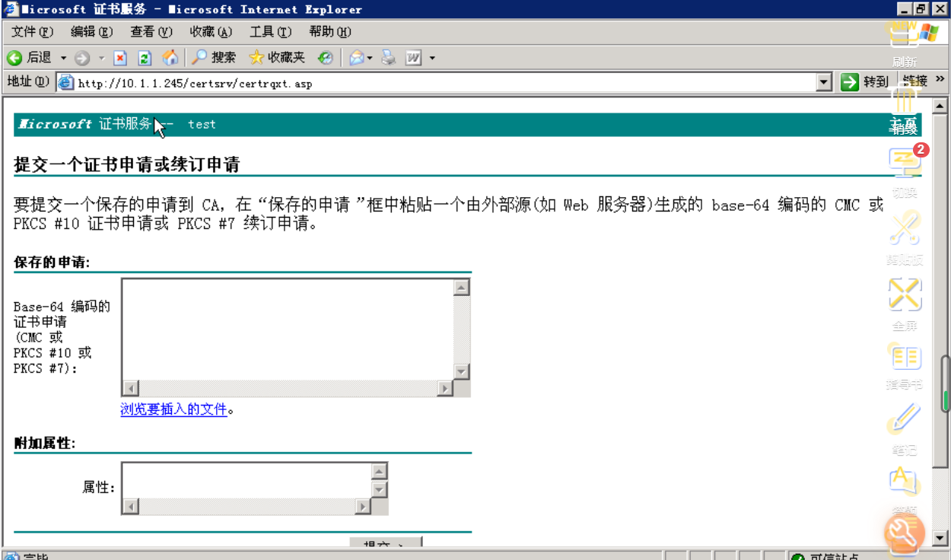
Task: Expand the address bar dropdown
Action: click(824, 83)
